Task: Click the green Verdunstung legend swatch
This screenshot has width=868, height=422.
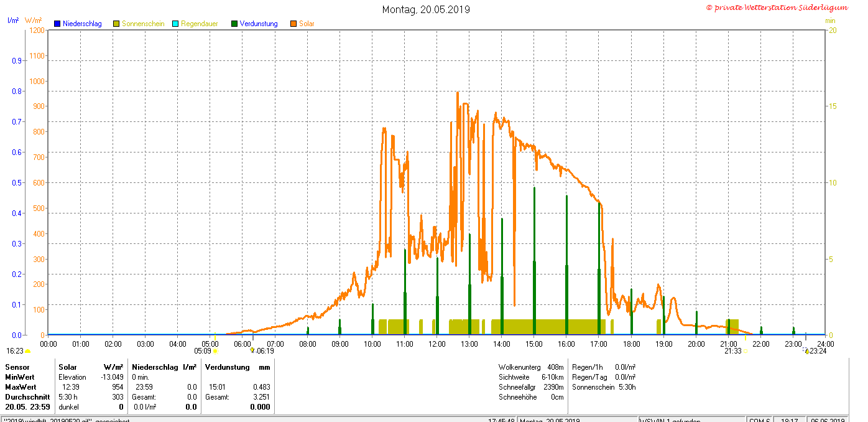Action: (234, 24)
